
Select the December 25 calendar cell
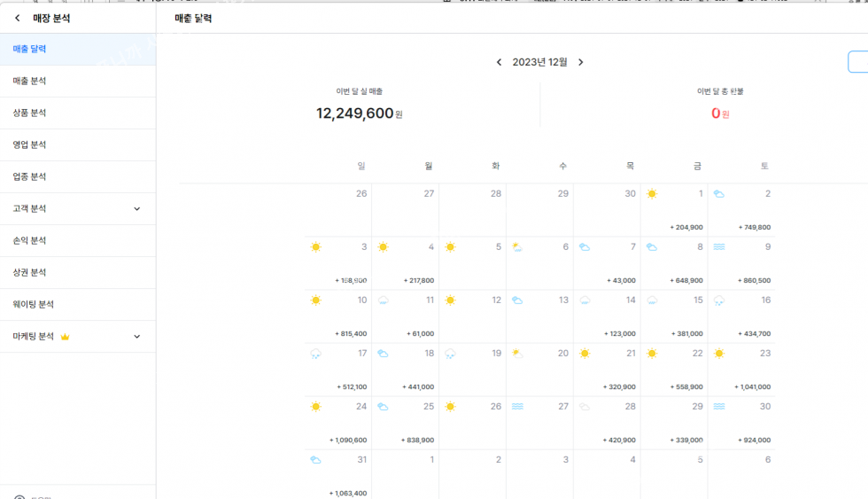click(405, 423)
